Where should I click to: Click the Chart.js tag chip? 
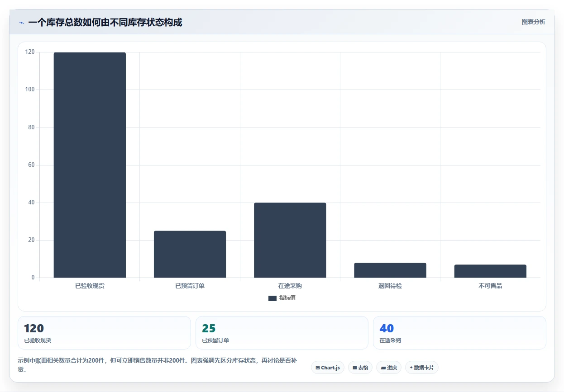coord(328,368)
